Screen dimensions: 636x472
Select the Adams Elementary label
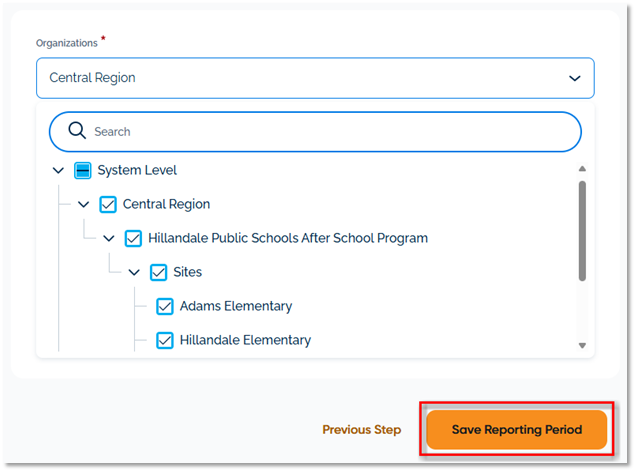[x=236, y=306]
